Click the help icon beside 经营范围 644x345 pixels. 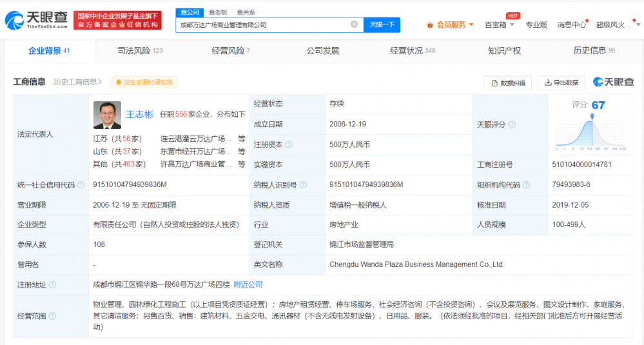pos(52,316)
